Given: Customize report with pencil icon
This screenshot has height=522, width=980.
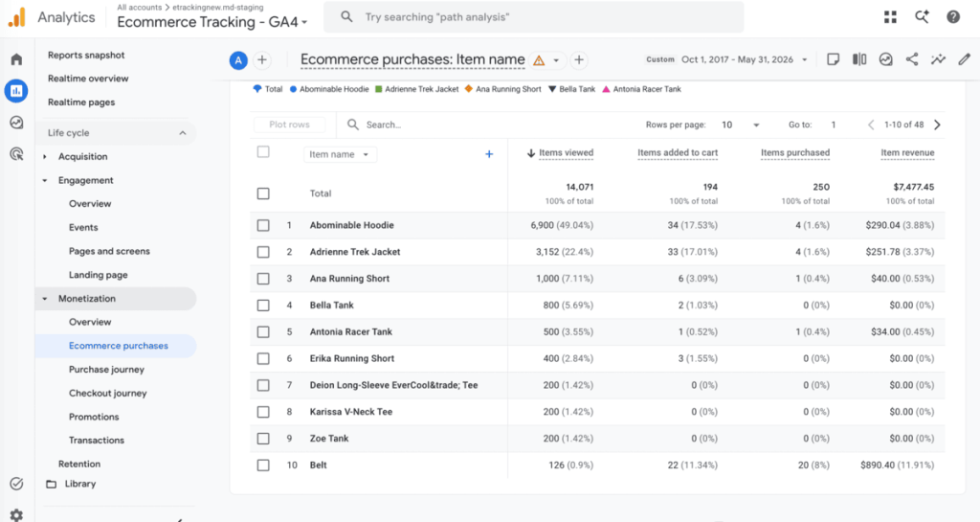Looking at the screenshot, I should pyautogui.click(x=965, y=59).
